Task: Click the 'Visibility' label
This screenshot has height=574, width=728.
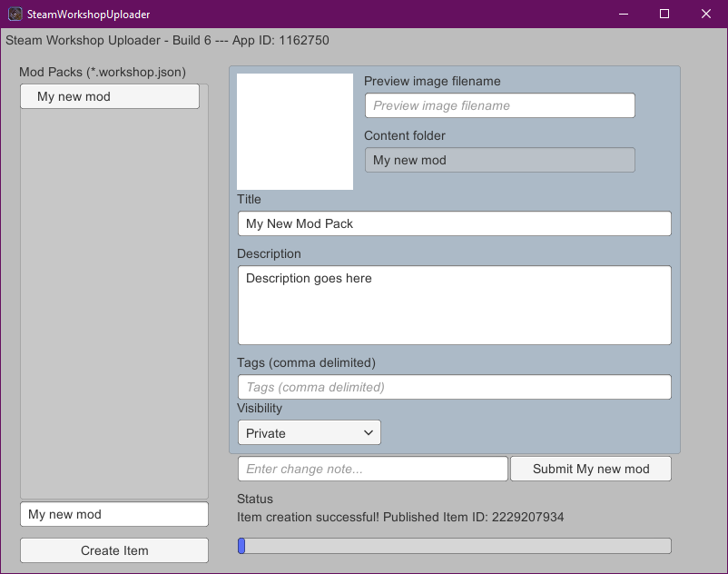Action: [x=260, y=408]
